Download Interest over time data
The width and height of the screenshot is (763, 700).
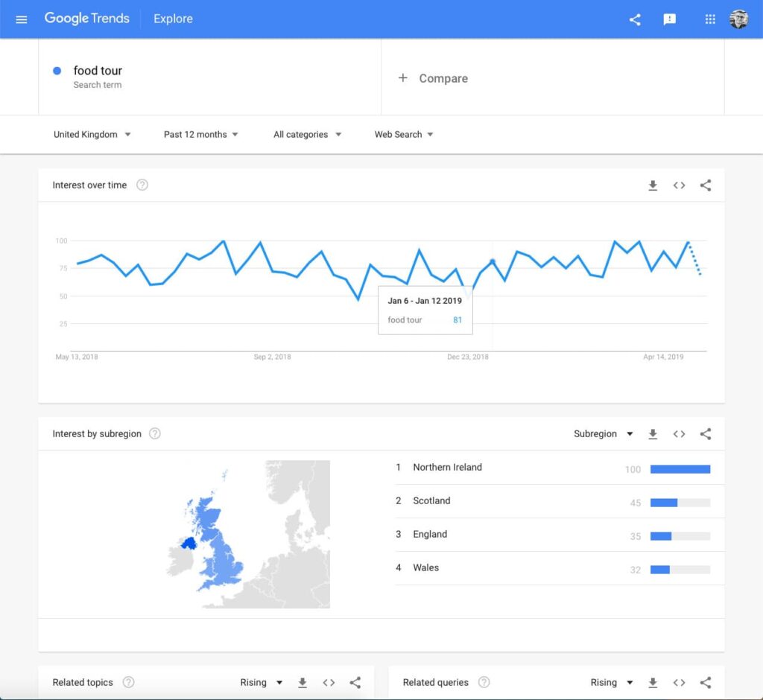click(x=653, y=185)
